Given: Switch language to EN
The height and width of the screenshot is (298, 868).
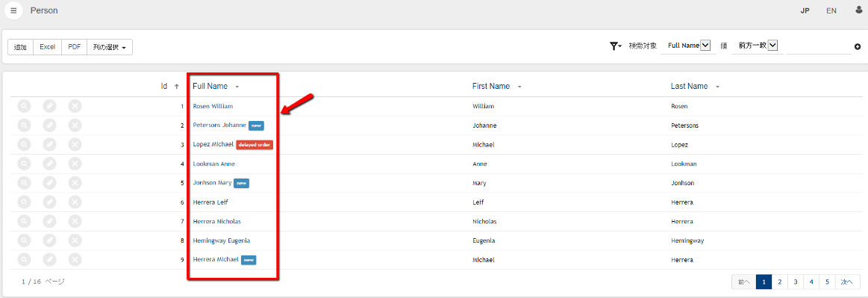Looking at the screenshot, I should 831,10.
